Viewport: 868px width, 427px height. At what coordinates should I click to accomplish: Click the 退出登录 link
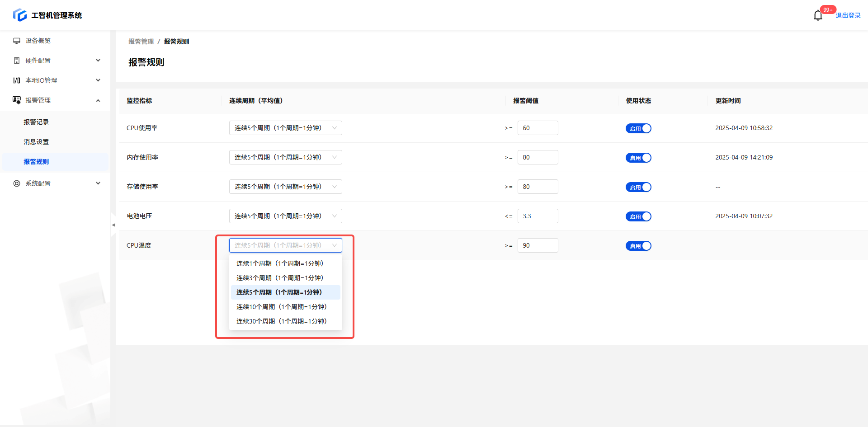[848, 15]
